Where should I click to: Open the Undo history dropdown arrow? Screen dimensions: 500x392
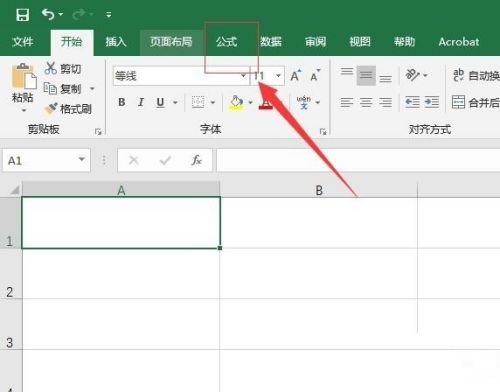tap(61, 15)
